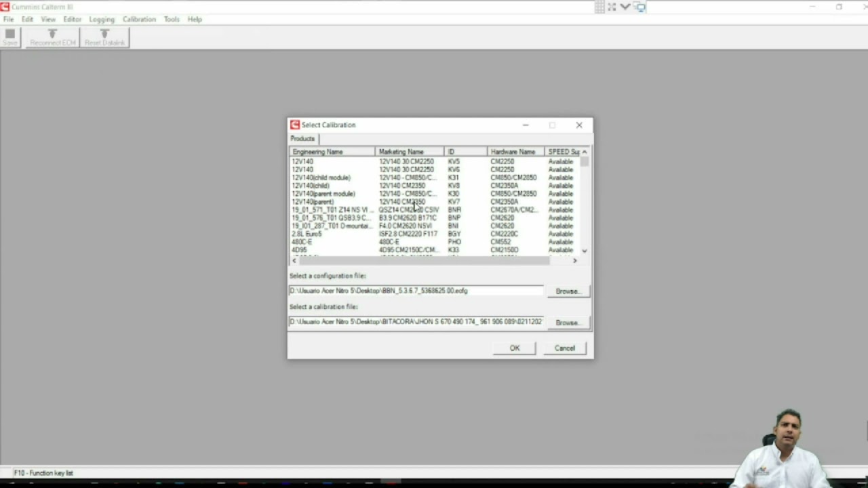Open the Edit menu
The height and width of the screenshot is (488, 868).
coord(27,19)
